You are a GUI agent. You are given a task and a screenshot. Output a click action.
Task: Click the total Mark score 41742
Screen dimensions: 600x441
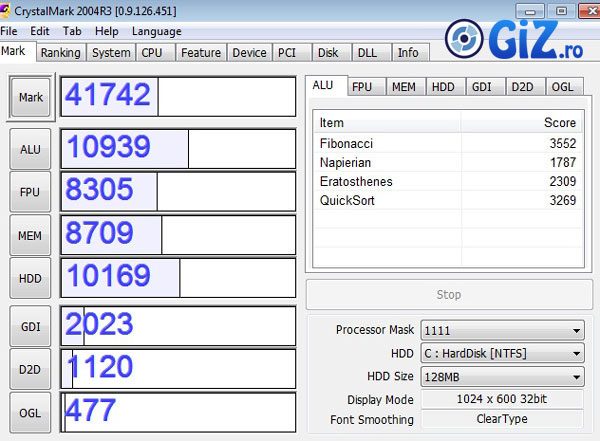pos(108,95)
